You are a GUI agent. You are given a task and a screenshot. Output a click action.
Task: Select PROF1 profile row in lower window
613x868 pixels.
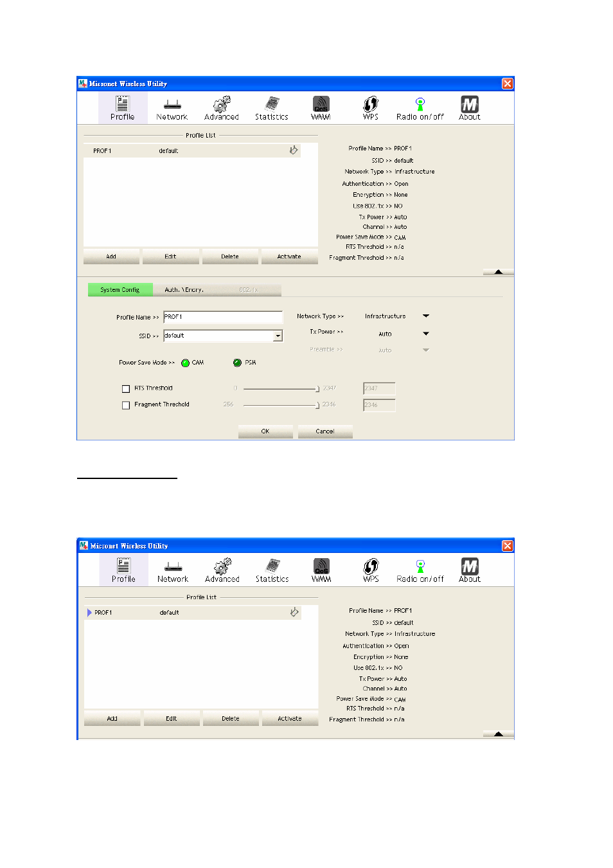coord(193,613)
